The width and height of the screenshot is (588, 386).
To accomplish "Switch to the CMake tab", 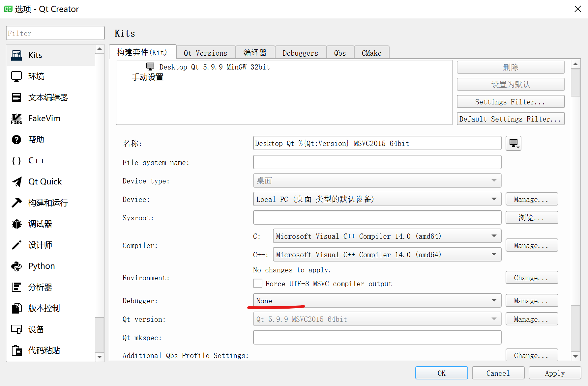I will [371, 52].
